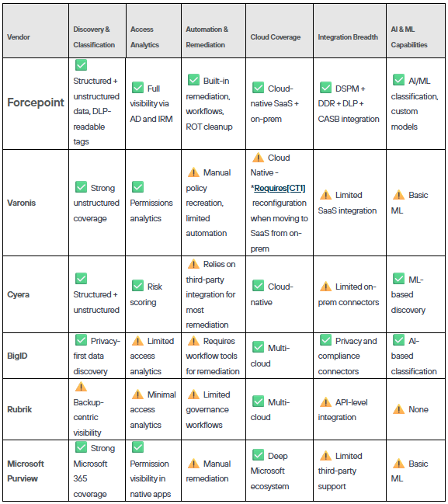Click green check beside DSPM + DDR integration
Screen dimensions: 448x504
(x=325, y=88)
